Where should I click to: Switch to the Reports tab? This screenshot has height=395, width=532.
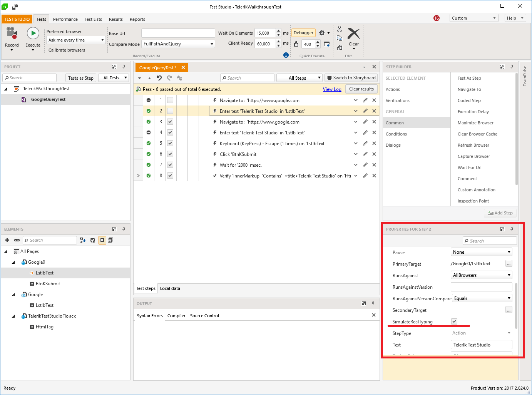click(137, 19)
